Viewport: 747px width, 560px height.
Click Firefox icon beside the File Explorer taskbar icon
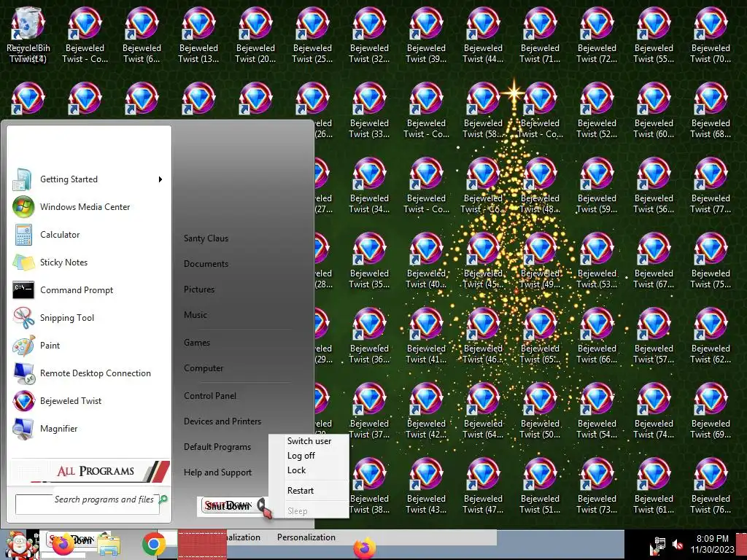pos(63,545)
